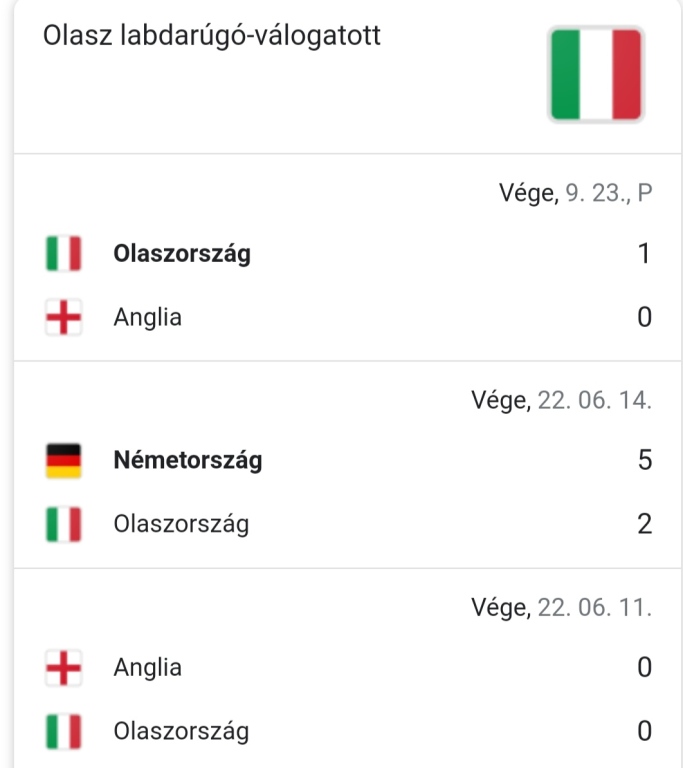Select Anglia in the 22. 06. 11. match
The width and height of the screenshot is (683, 768).
tap(147, 668)
